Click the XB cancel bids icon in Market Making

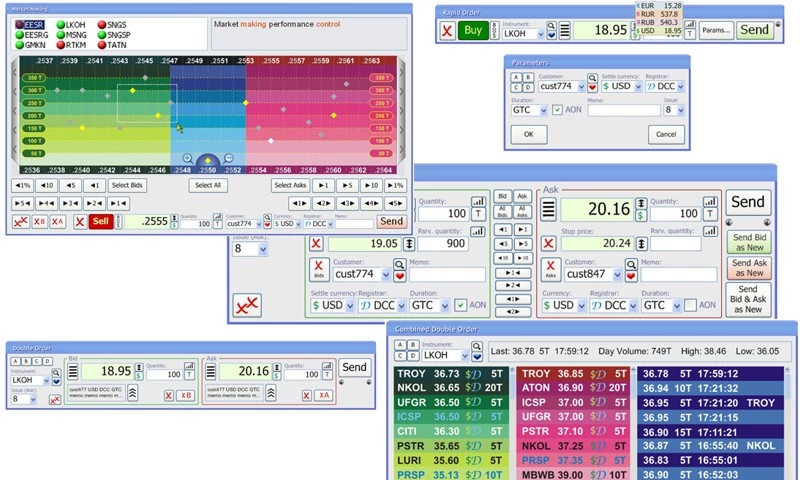click(39, 221)
